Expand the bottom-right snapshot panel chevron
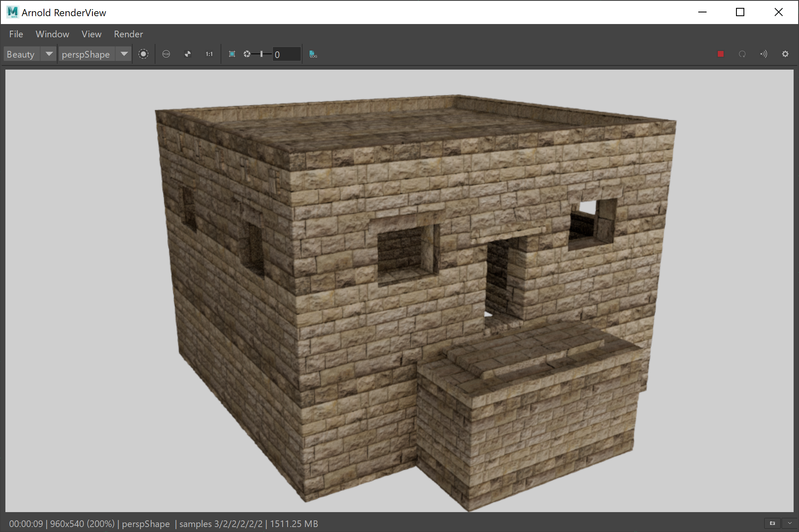Screen dimensions: 799x532 pos(790,523)
